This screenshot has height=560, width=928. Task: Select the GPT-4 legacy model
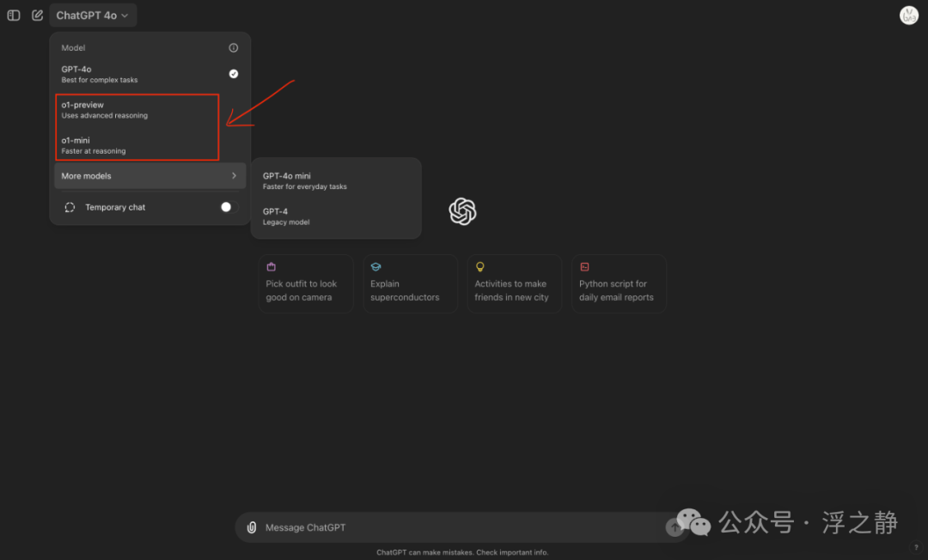(336, 216)
